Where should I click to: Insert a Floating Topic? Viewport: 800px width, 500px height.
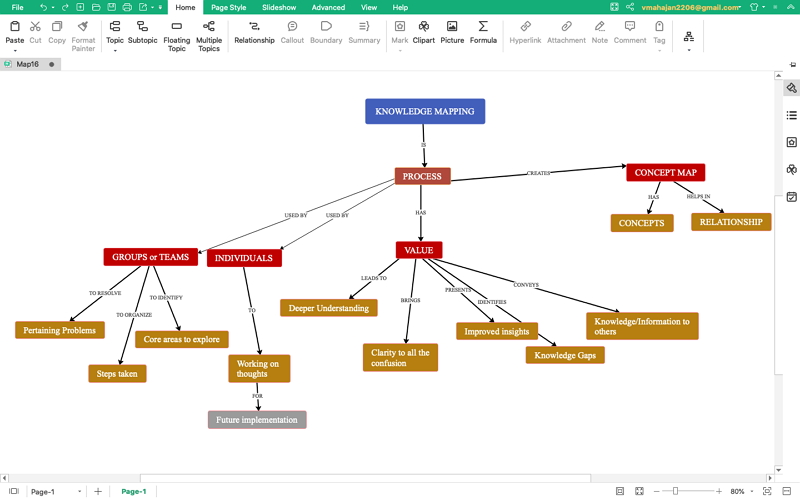coord(177,35)
